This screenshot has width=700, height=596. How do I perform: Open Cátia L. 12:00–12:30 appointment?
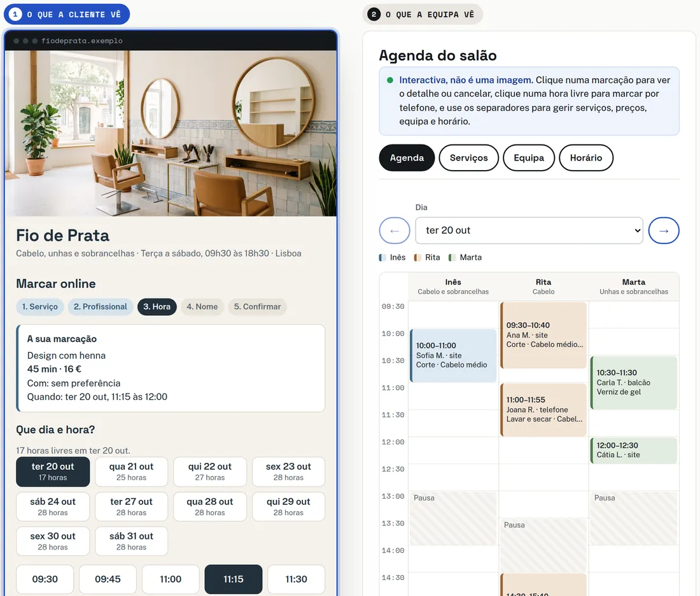[x=634, y=450]
